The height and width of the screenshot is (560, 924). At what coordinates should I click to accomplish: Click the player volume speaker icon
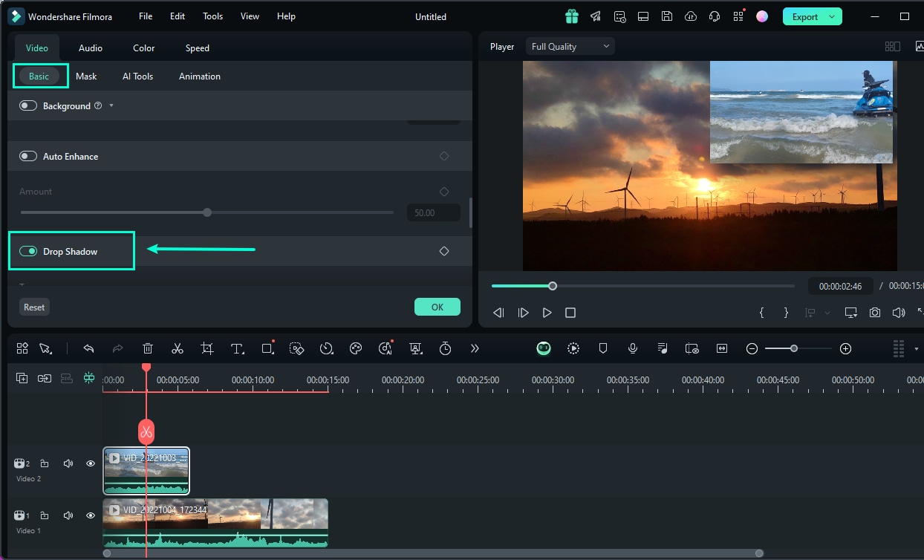click(899, 313)
